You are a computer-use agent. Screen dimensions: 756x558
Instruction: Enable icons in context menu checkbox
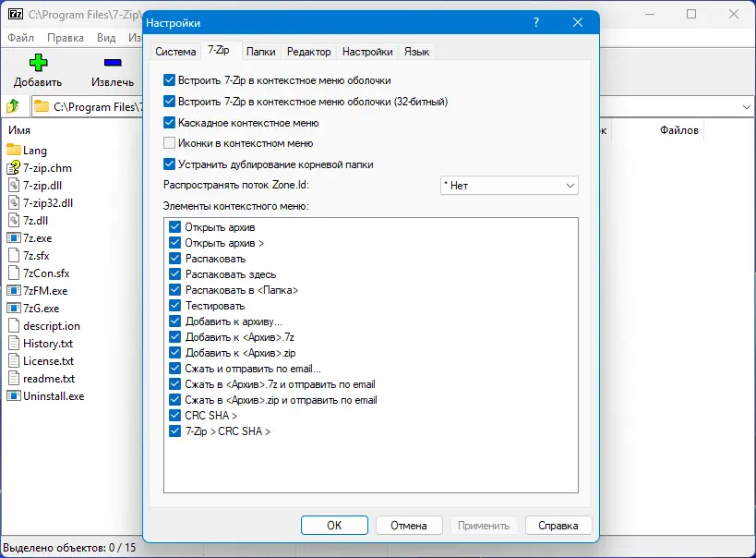[x=169, y=143]
